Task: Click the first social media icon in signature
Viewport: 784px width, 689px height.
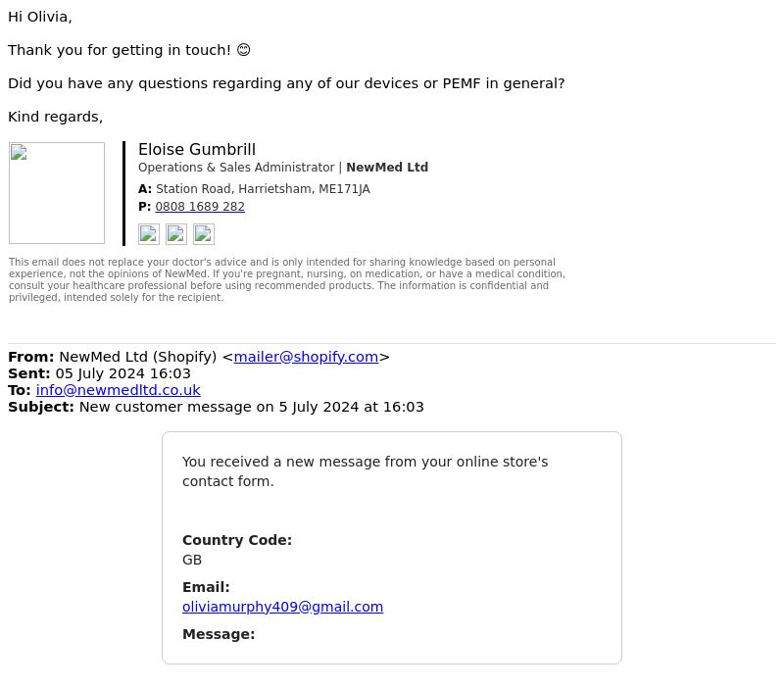Action: (149, 234)
